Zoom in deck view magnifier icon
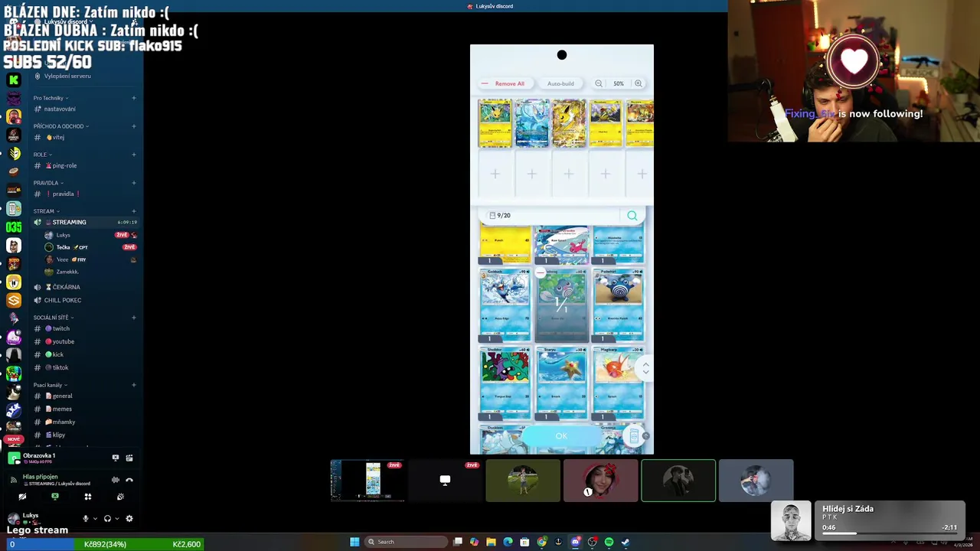Viewport: 980px width, 551px height. click(638, 83)
